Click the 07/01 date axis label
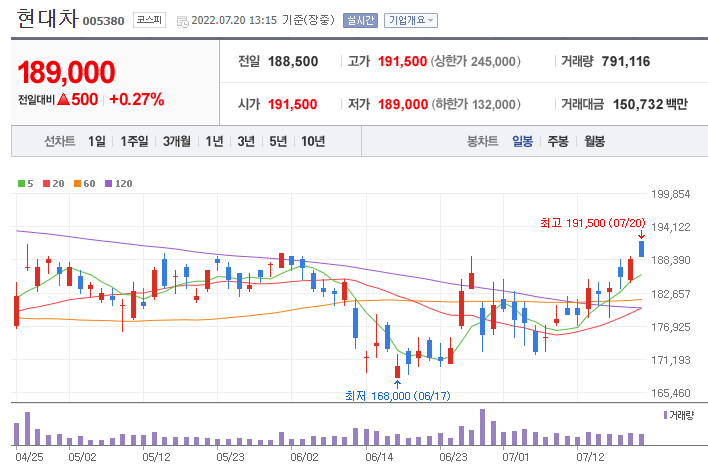This screenshot has width=708, height=469. tap(516, 457)
